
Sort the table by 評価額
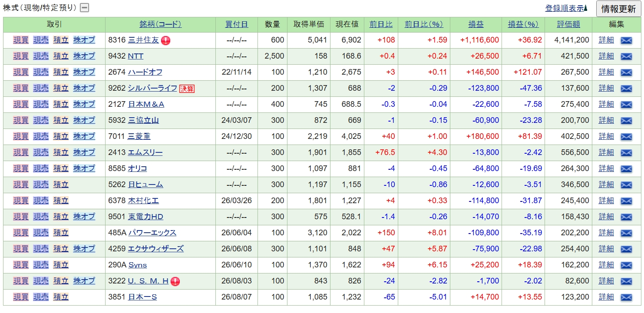(x=568, y=24)
